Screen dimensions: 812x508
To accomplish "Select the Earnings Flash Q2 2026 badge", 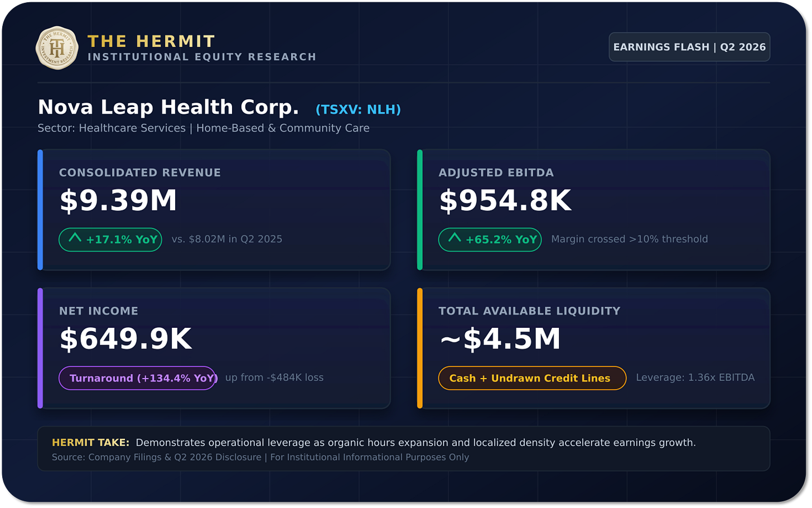I will coord(689,47).
